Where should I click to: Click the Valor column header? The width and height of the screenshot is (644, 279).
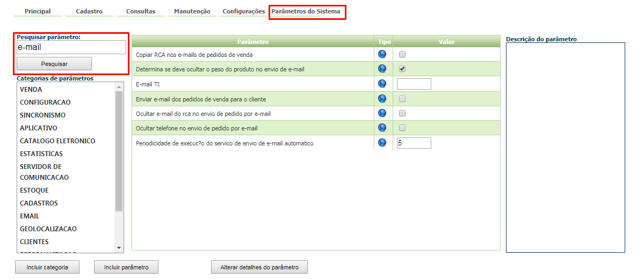pos(447,42)
